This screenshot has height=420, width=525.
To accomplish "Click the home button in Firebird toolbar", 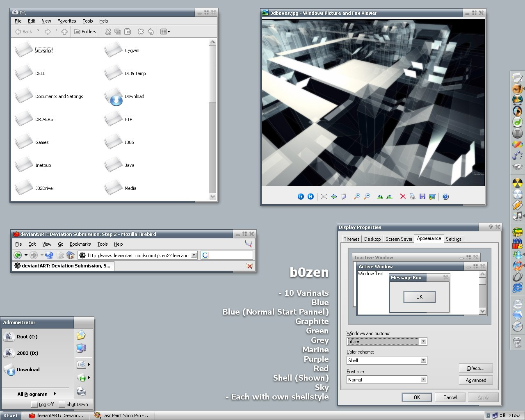I will click(x=71, y=255).
